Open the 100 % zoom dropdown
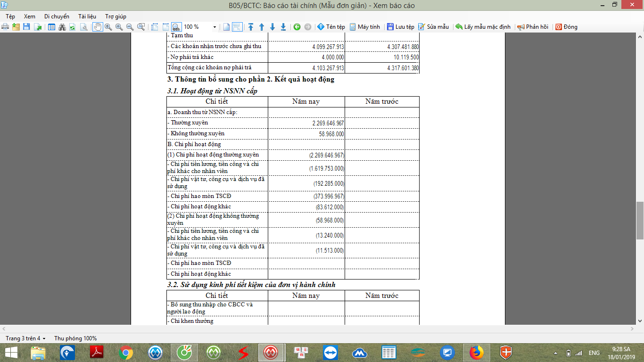Image resolution: width=644 pixels, height=362 pixels. click(215, 27)
